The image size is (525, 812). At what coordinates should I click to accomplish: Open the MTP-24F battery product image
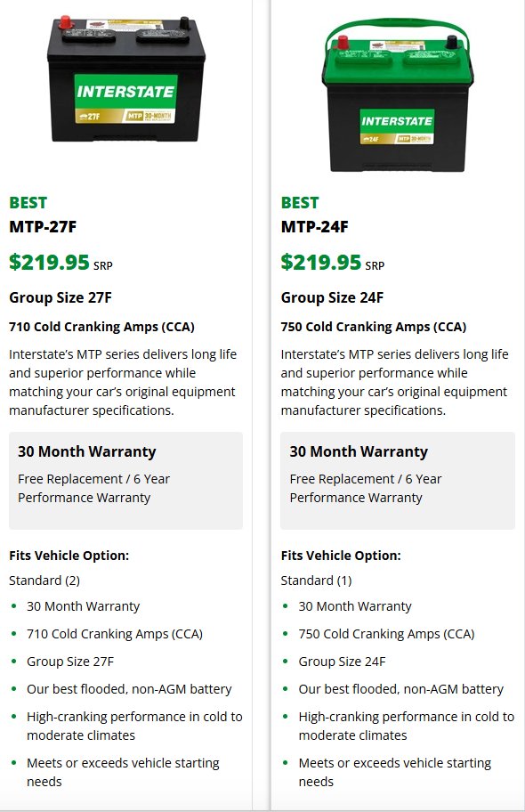[x=397, y=94]
